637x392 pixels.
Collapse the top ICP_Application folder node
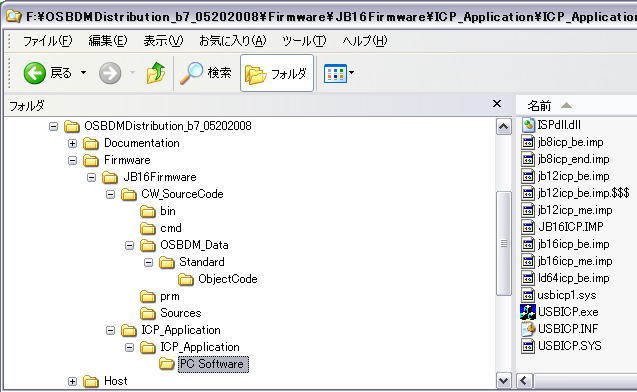pyautogui.click(x=110, y=330)
